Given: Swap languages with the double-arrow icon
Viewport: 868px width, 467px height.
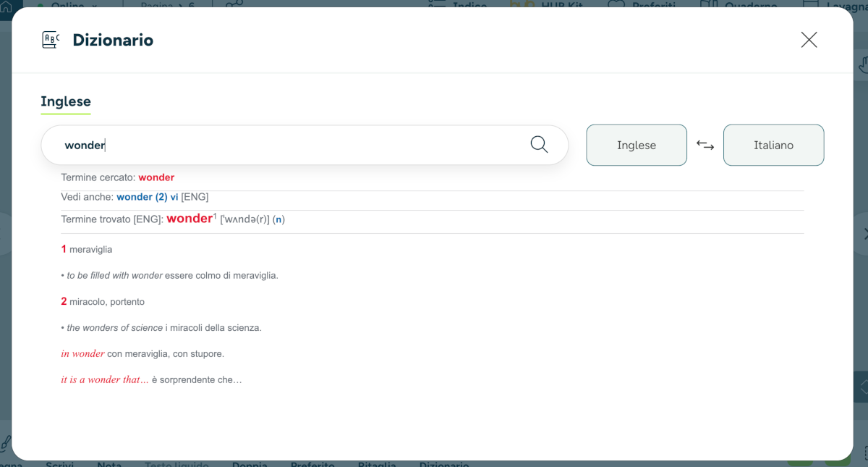Looking at the screenshot, I should (x=705, y=145).
